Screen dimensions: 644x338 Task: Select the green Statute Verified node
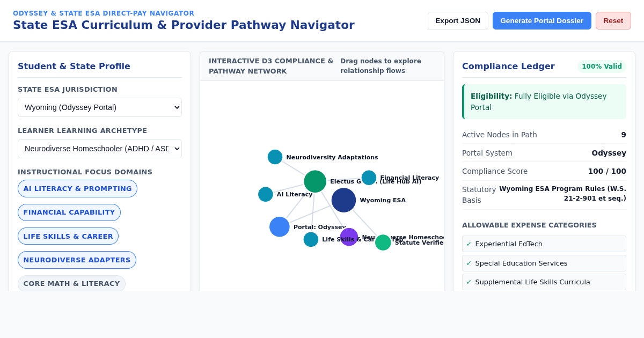click(x=383, y=243)
